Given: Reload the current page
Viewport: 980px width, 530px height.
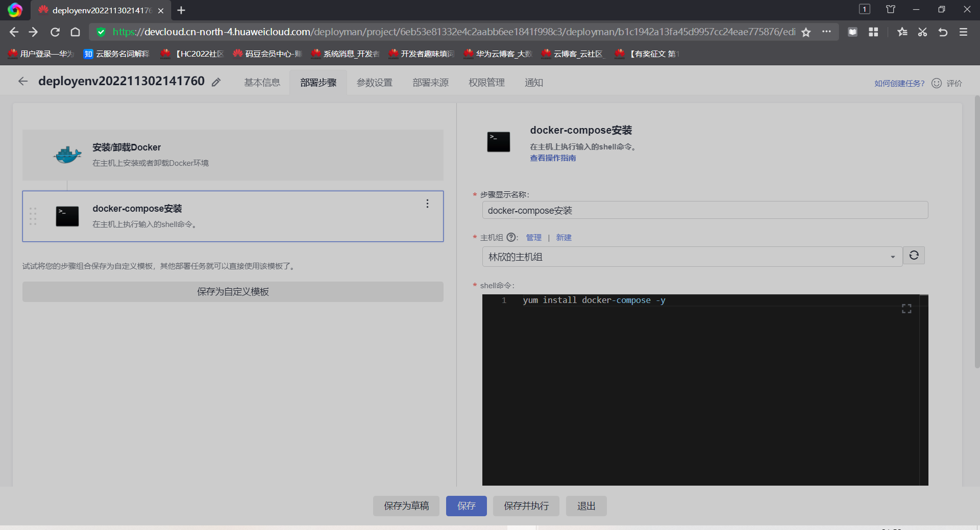Looking at the screenshot, I should (55, 32).
